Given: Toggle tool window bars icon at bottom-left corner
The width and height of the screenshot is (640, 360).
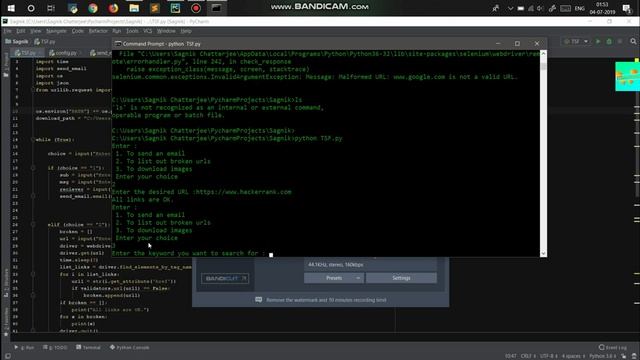Looking at the screenshot, I should pyautogui.click(x=8, y=356).
